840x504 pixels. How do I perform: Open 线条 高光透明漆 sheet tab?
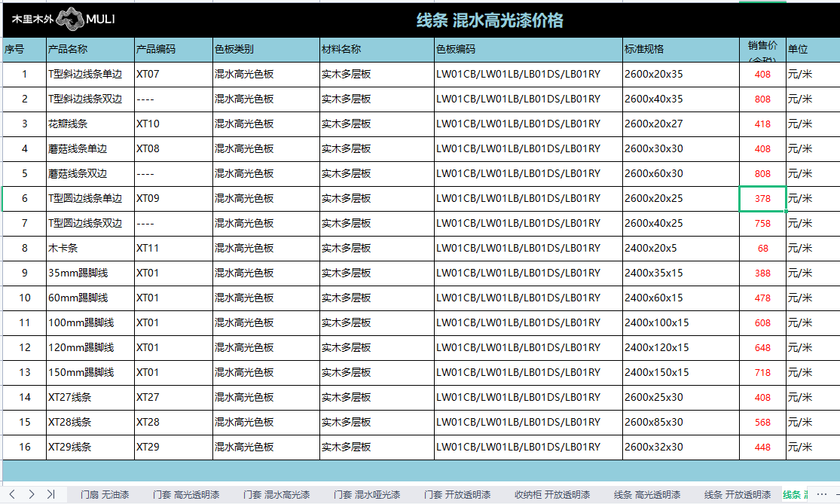tap(647, 495)
